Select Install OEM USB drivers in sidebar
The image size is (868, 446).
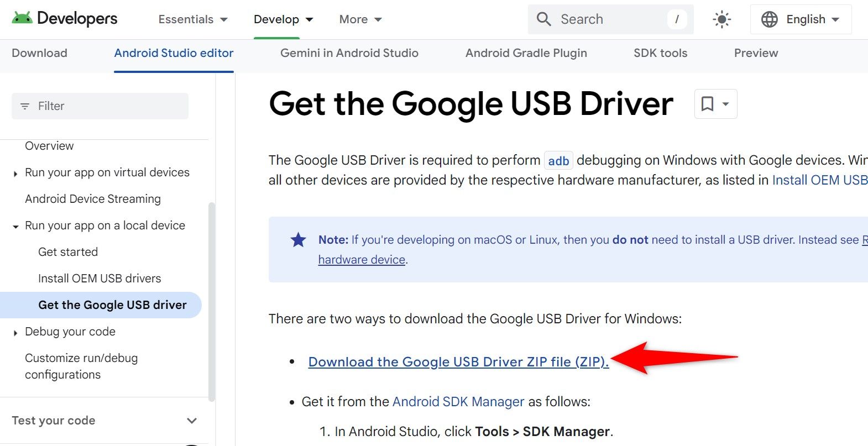click(100, 279)
